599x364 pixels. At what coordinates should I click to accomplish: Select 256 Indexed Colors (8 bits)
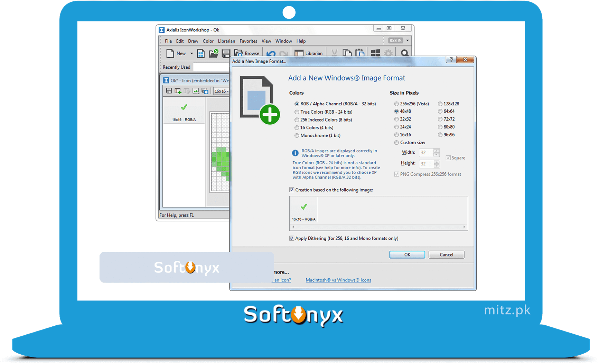(x=323, y=120)
